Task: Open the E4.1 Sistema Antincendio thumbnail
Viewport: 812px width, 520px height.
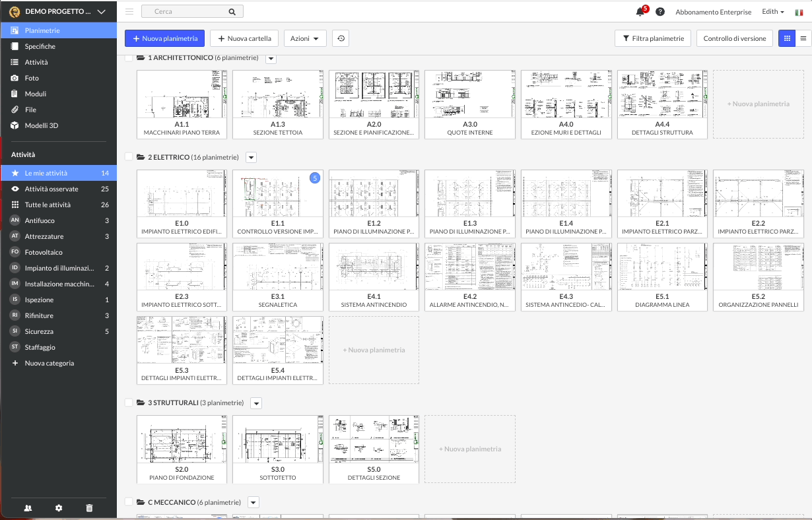Action: coord(374,277)
